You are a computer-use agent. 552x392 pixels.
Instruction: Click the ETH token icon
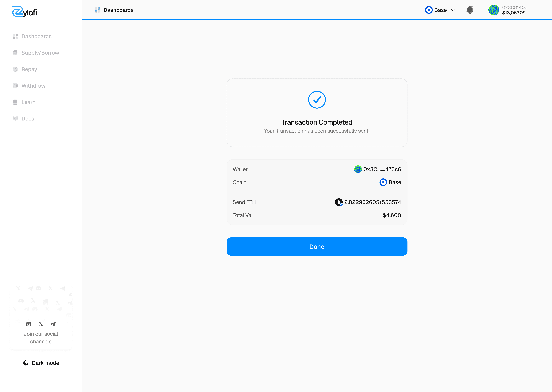click(339, 202)
